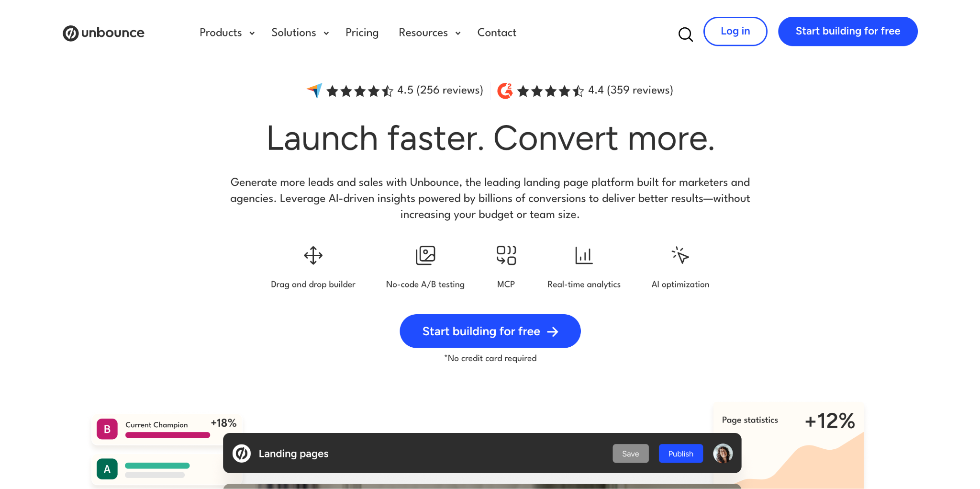Click the user avatar in Landing pages bar
Image resolution: width=980 pixels, height=489 pixels.
click(723, 453)
